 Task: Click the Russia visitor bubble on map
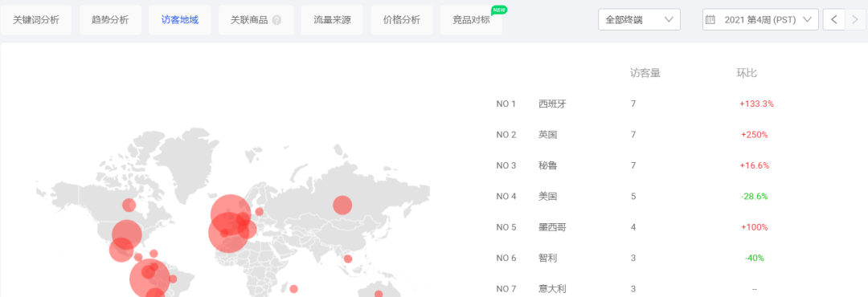[342, 205]
